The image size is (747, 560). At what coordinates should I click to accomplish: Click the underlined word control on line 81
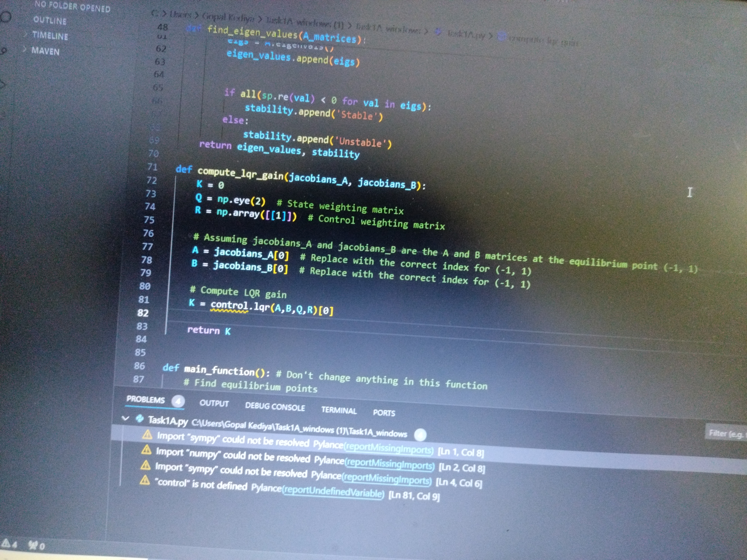(x=229, y=305)
